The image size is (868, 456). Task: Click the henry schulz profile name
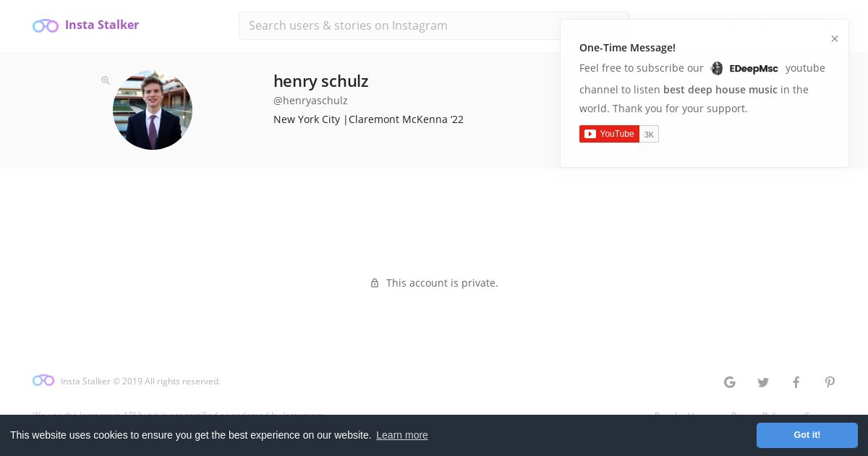[321, 81]
